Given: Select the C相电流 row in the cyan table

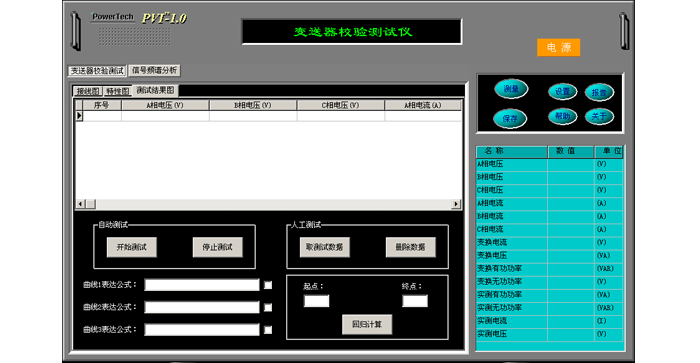Looking at the screenshot, I should tap(550, 229).
